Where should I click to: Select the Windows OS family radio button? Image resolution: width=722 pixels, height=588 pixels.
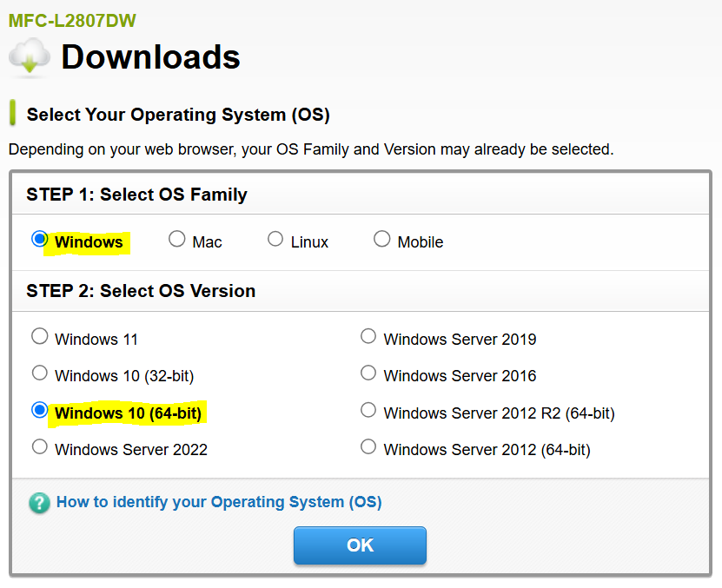40,239
